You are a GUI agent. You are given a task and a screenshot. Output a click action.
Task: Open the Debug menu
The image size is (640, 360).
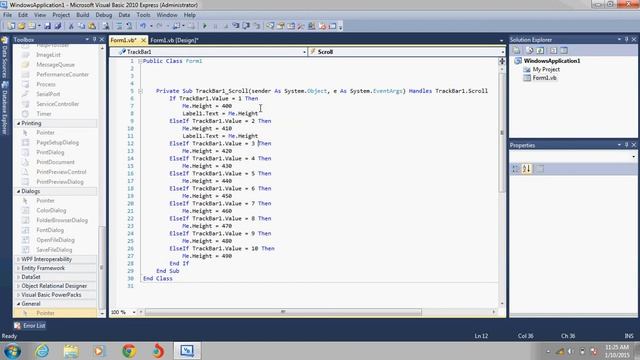coord(104,15)
